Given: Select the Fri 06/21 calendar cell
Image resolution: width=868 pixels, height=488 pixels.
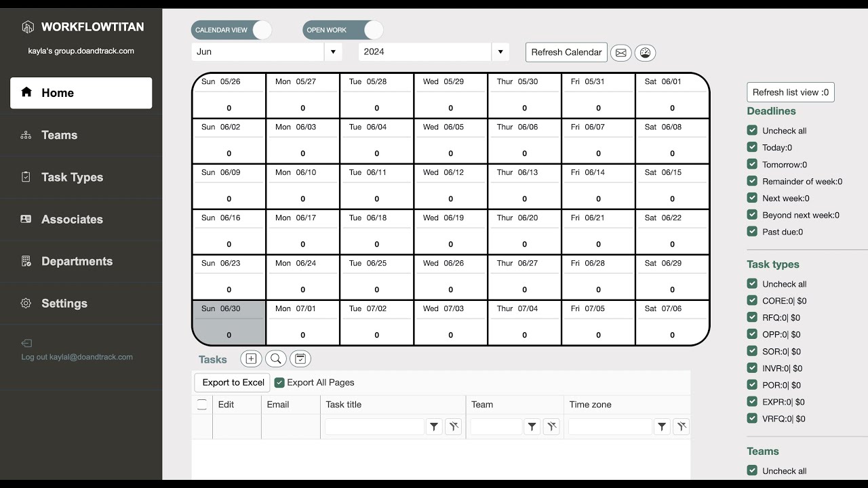Looking at the screenshot, I should 598,232.
